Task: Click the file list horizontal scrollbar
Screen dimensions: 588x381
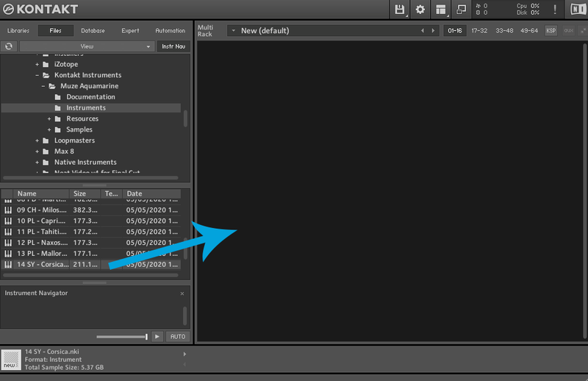Action: [x=90, y=275]
